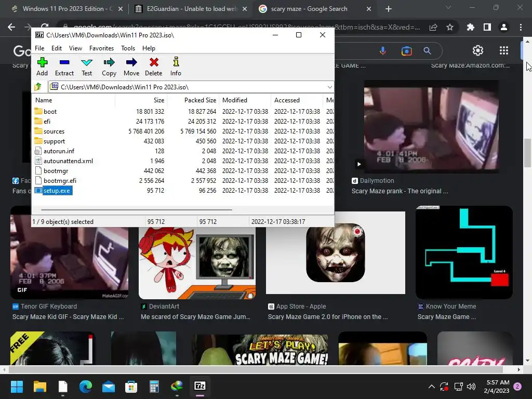Select the boot folder

(50, 111)
